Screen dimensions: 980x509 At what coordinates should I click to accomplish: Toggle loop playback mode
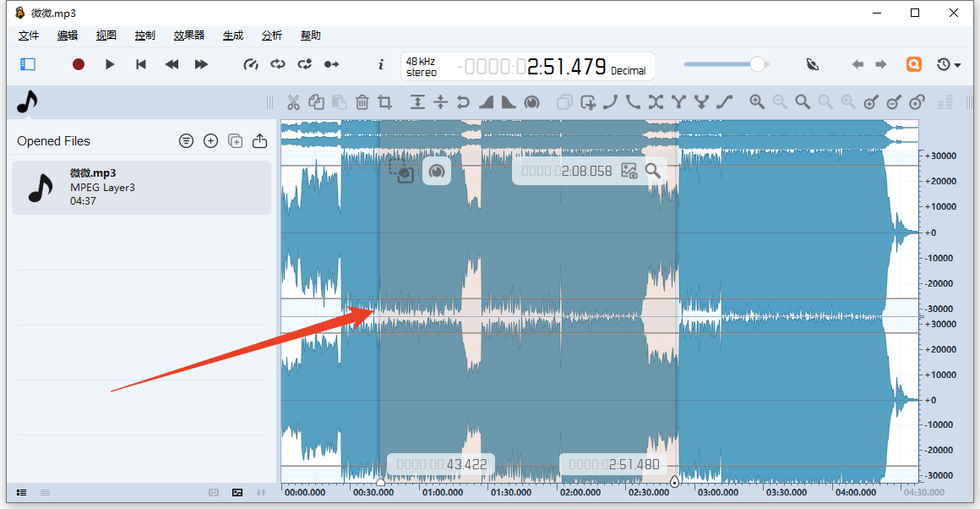coord(278,64)
